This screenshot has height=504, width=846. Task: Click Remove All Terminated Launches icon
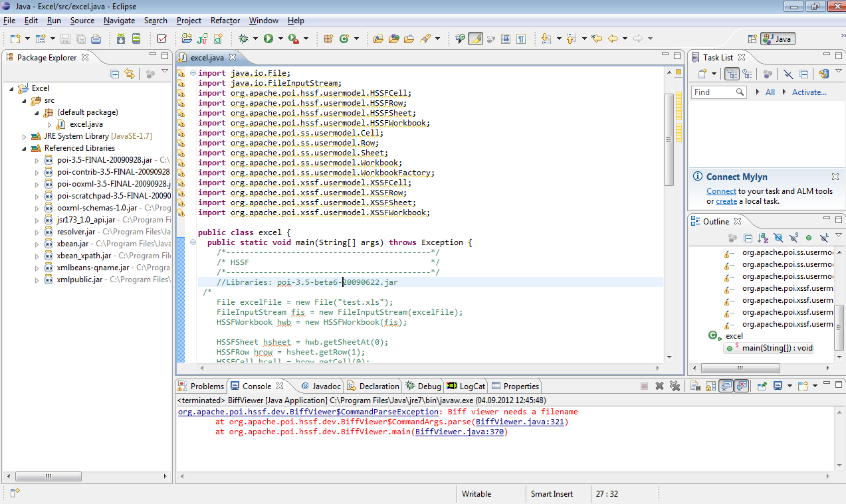675,386
